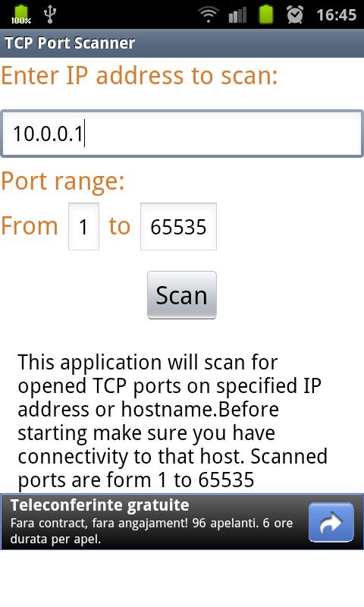Tap the 'to' label between port fields
The image size is (364, 607).
(120, 226)
